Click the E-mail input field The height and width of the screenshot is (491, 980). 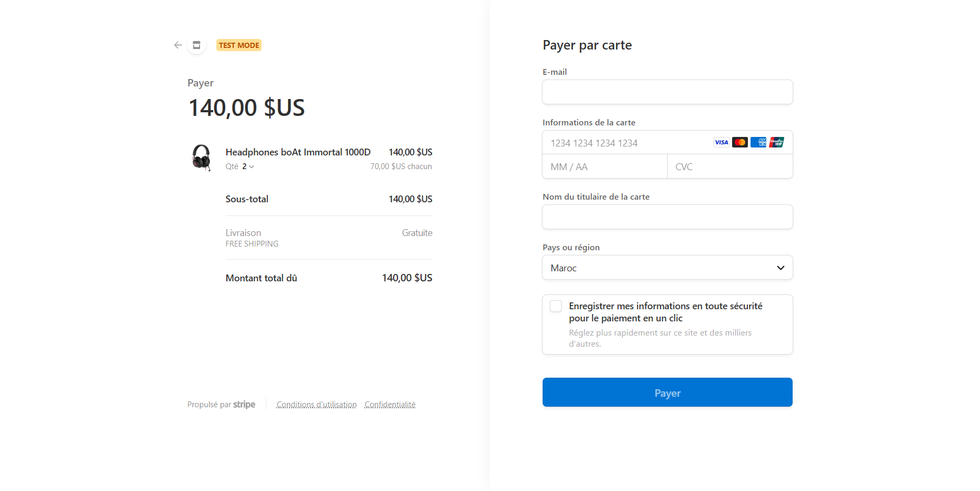tap(667, 92)
